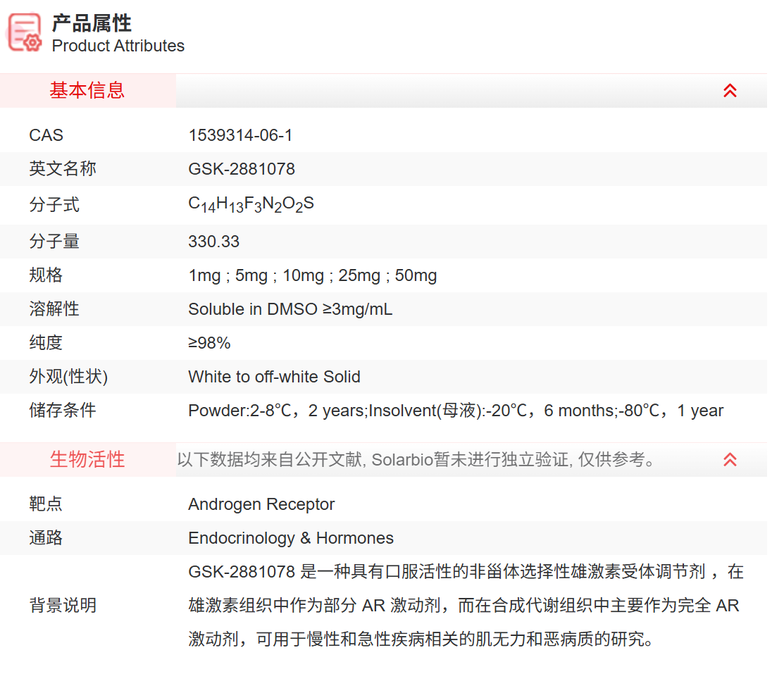The width and height of the screenshot is (784, 674).
Task: Click the English name value GSK-2881078
Action: [x=242, y=169]
